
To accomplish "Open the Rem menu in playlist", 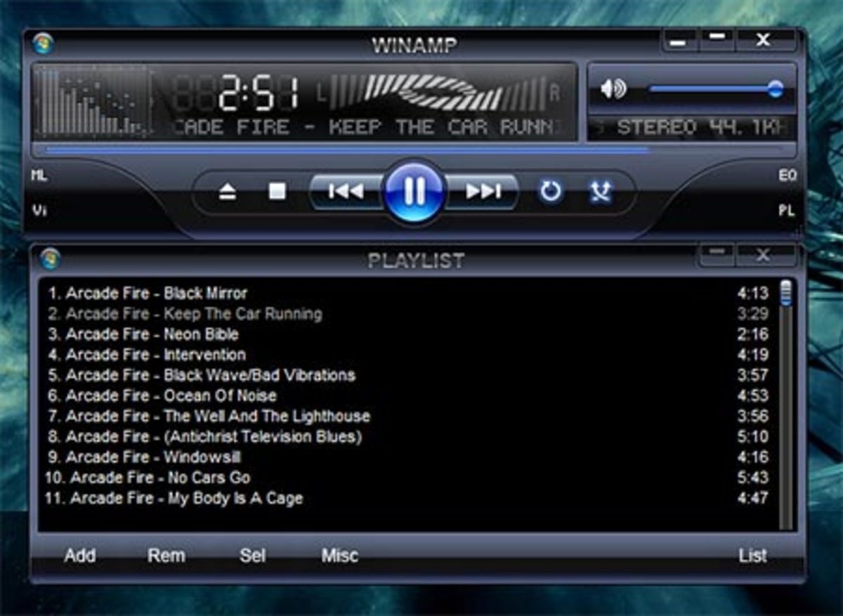I will (166, 556).
